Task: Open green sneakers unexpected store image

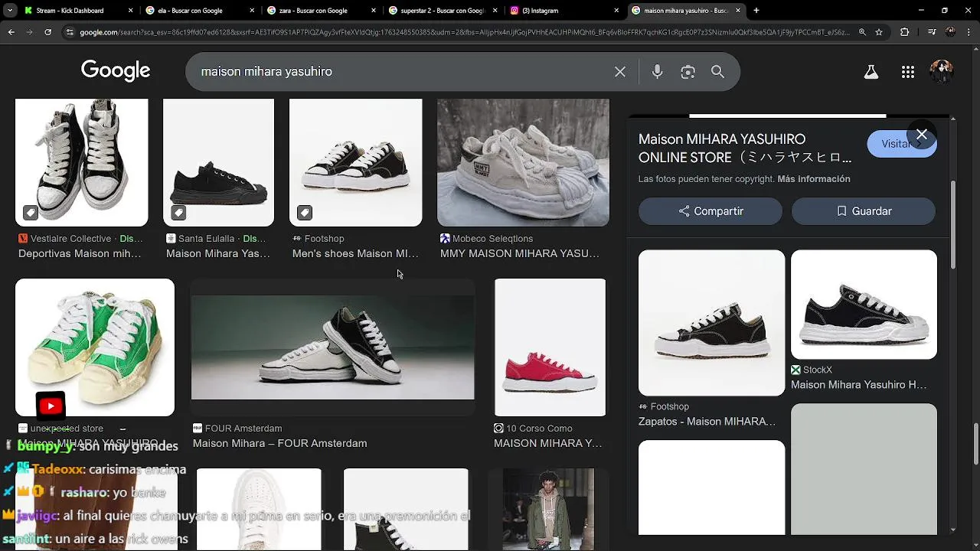Action: pos(95,347)
